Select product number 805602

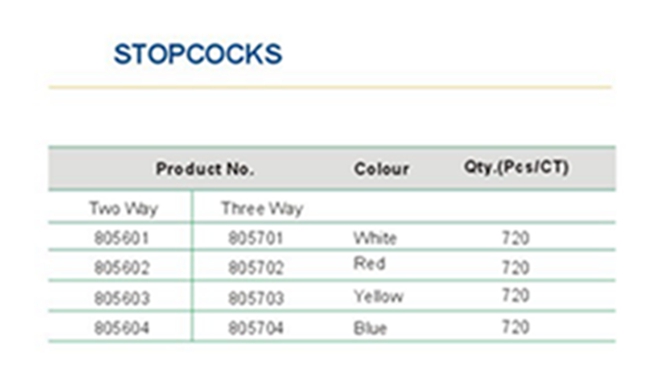click(x=122, y=268)
